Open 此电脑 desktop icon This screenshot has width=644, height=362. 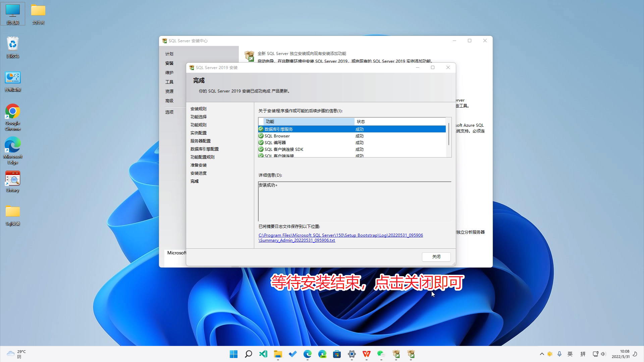[13, 14]
